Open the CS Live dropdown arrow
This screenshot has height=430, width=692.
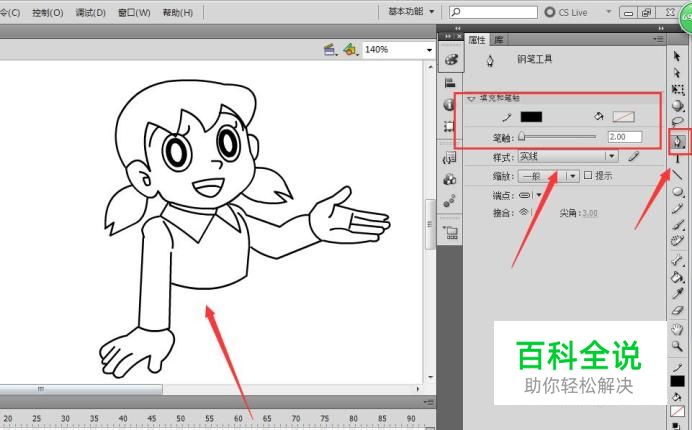(x=609, y=12)
